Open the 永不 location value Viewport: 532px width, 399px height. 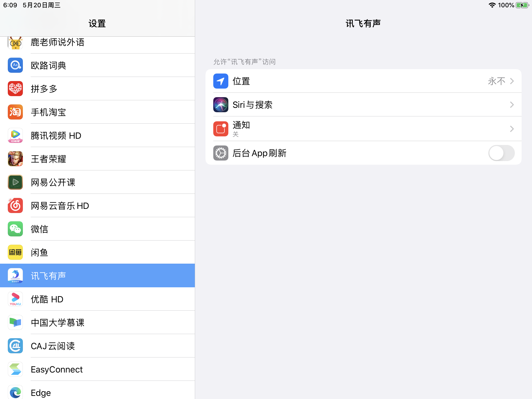pyautogui.click(x=496, y=81)
